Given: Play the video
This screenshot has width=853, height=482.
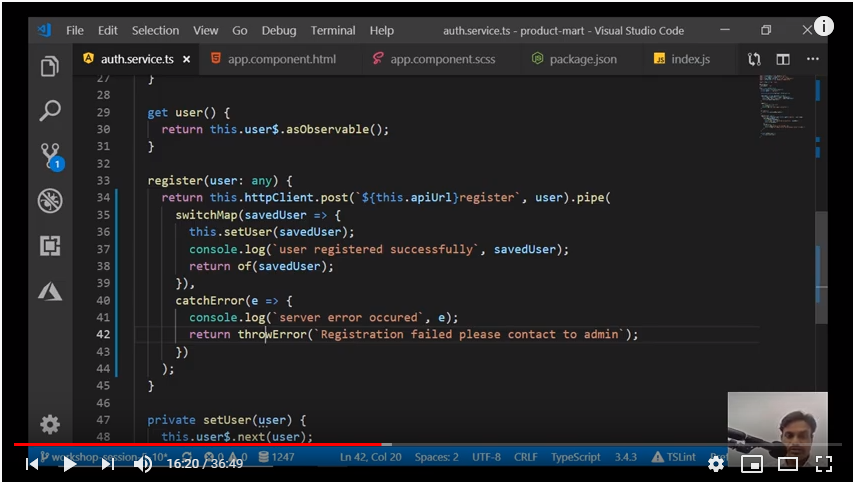Looking at the screenshot, I should tap(70, 464).
